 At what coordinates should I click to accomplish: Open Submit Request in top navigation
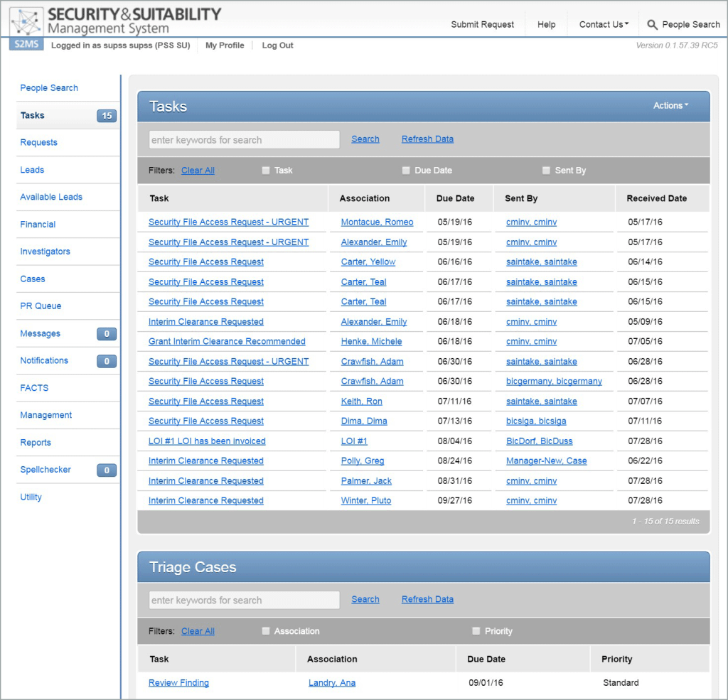[482, 24]
